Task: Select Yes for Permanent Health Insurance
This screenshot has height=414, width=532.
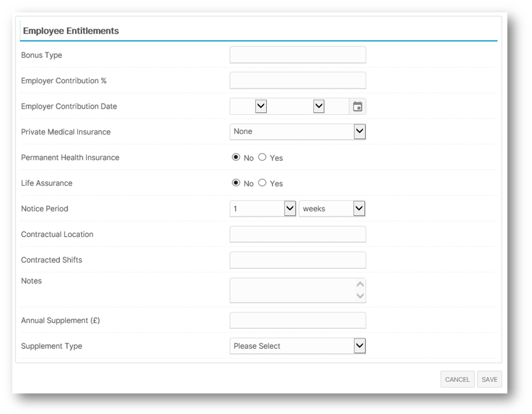Action: (262, 157)
